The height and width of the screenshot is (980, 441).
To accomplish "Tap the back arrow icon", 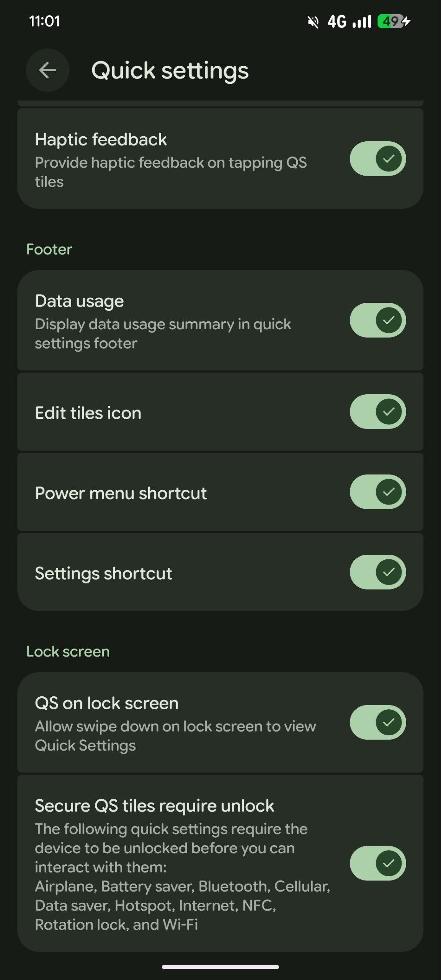I will point(47,70).
